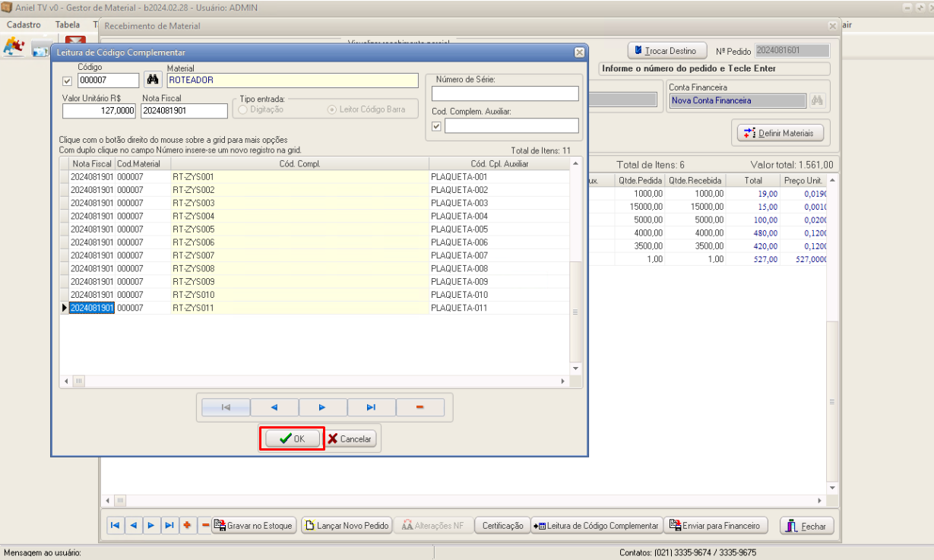Click the grid's vertical scrollbar down arrow

pyautogui.click(x=575, y=368)
